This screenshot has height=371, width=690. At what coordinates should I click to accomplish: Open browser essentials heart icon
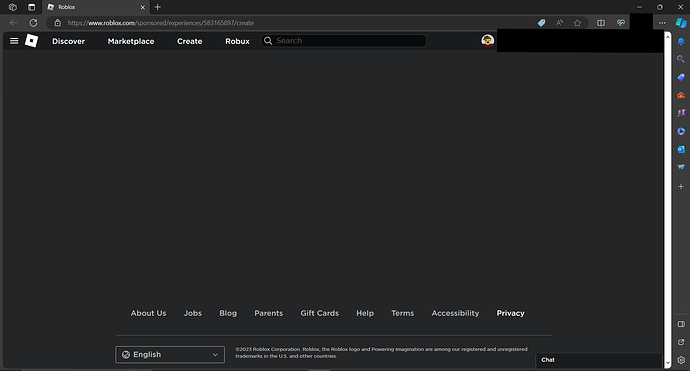621,23
